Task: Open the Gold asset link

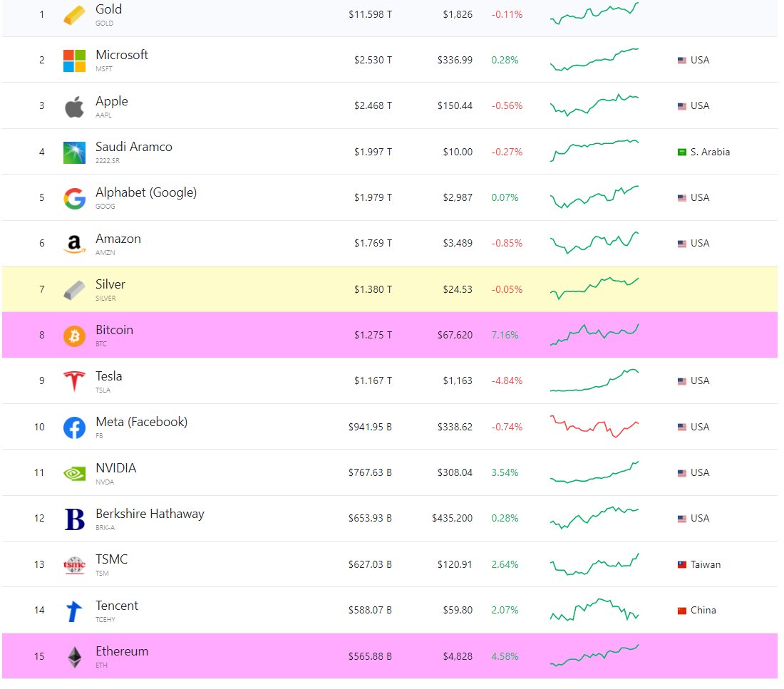Action: point(108,9)
